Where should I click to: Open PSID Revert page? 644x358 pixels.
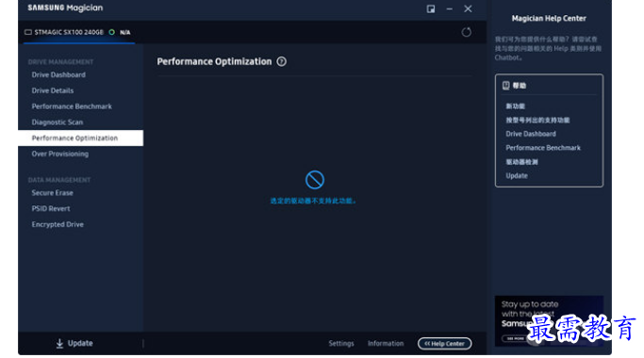(x=51, y=208)
